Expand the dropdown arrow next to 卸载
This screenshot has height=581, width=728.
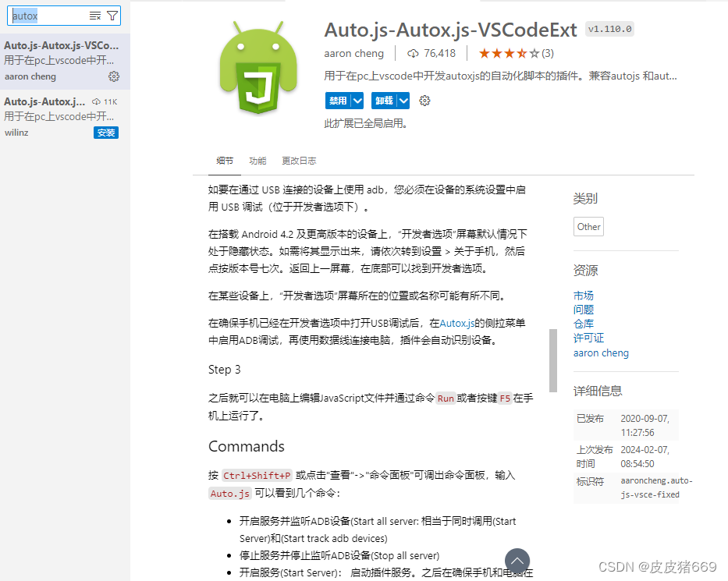tap(403, 101)
